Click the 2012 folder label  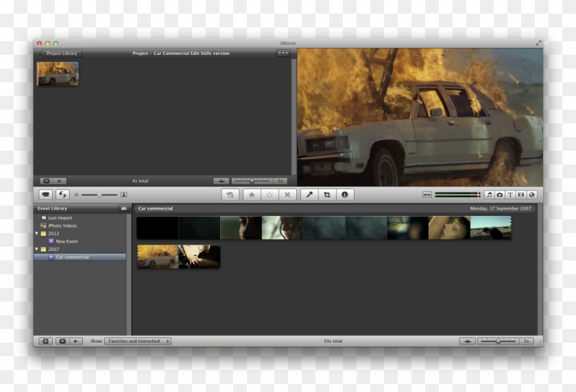pyautogui.click(x=53, y=234)
